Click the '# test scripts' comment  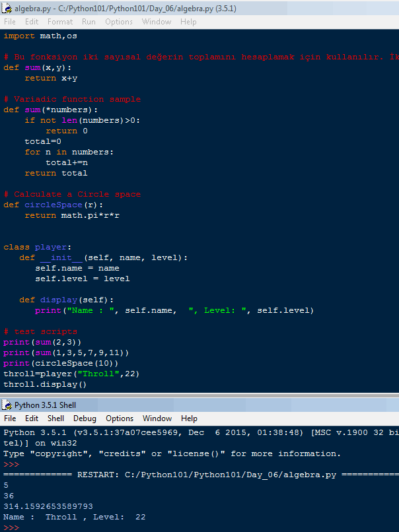(x=40, y=331)
